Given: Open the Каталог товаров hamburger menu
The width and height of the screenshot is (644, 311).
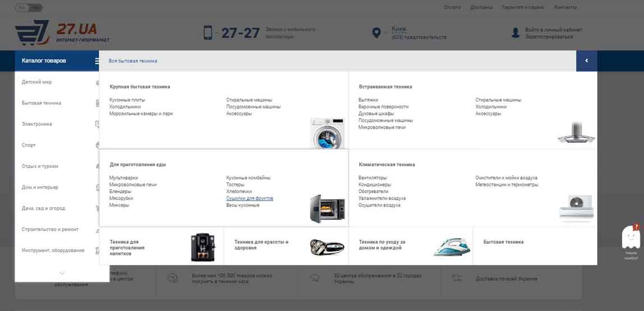Looking at the screenshot, I should coord(97,61).
